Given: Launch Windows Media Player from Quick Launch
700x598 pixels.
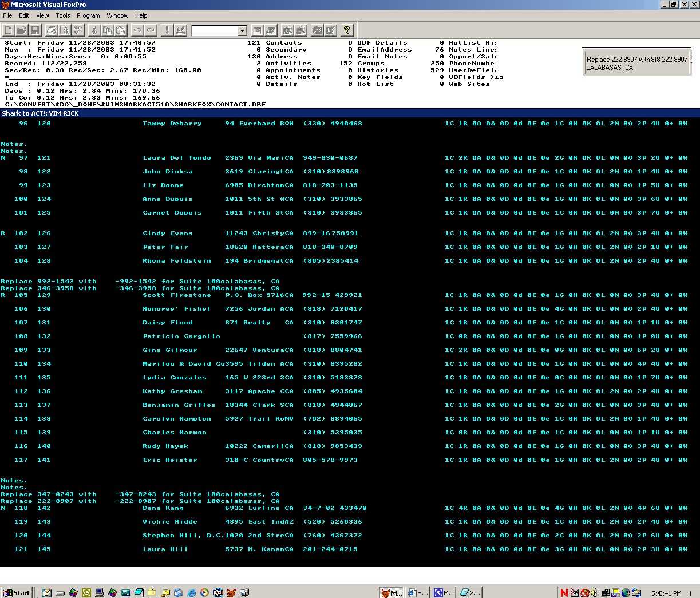Looking at the screenshot, I should pos(204,593).
